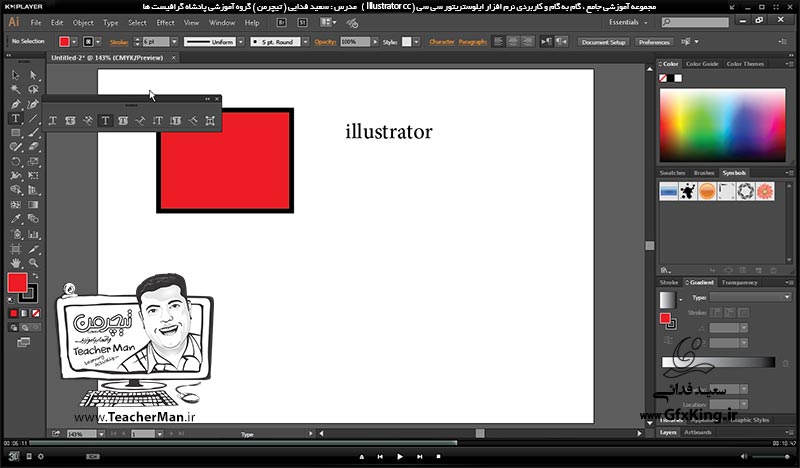Select the Eraser tool
This screenshot has height=468, width=800.
(x=33, y=147)
